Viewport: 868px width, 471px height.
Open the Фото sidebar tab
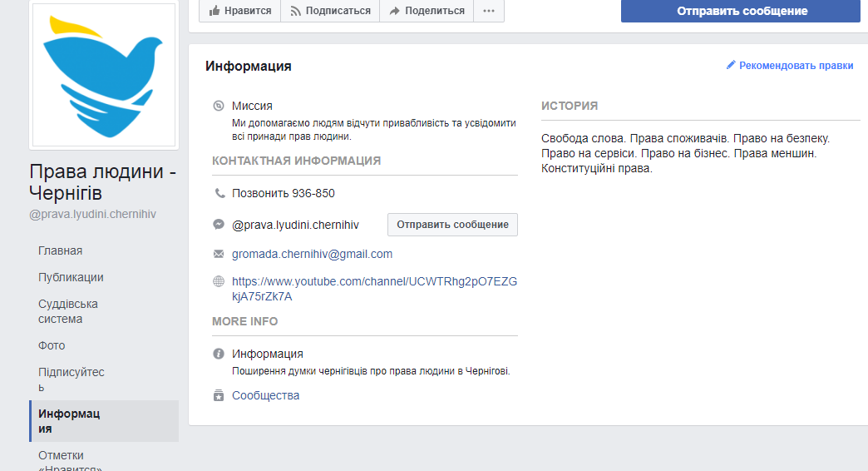coord(52,345)
